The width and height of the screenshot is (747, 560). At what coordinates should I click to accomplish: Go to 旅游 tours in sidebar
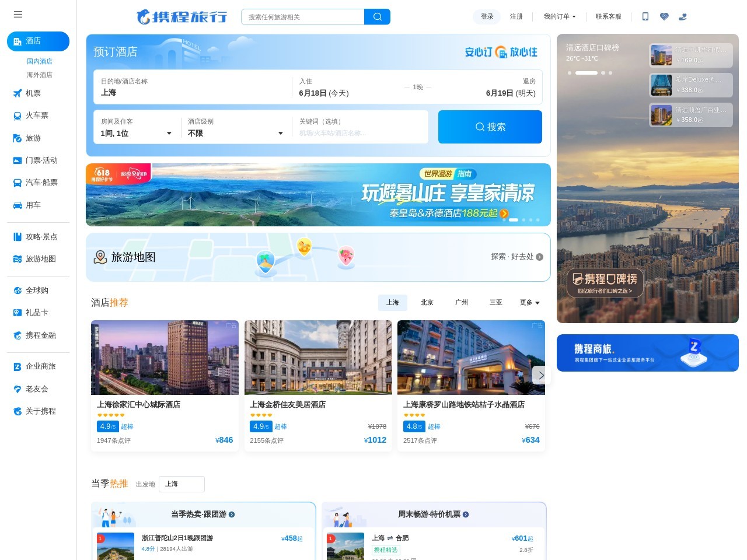(x=38, y=138)
